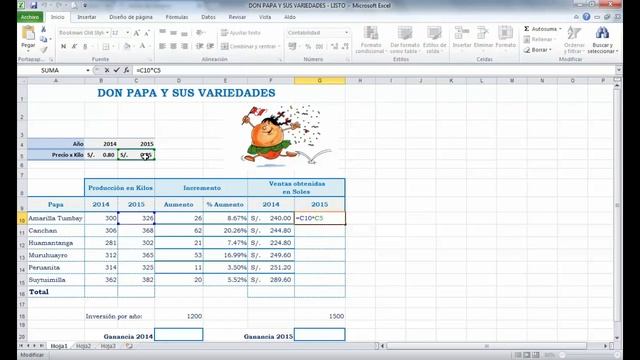The width and height of the screenshot is (640, 360).
Task: Click the cell borders icon
Action: point(106,47)
